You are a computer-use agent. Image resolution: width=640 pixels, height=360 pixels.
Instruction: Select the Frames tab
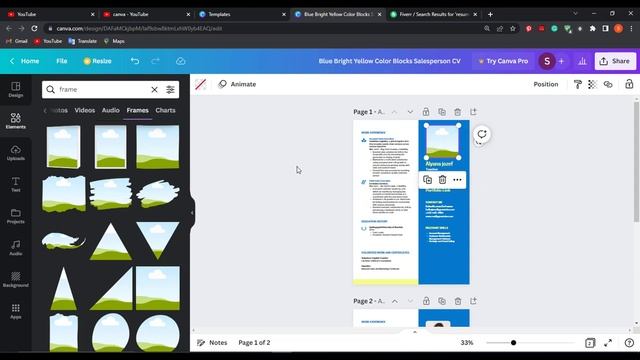tap(138, 110)
